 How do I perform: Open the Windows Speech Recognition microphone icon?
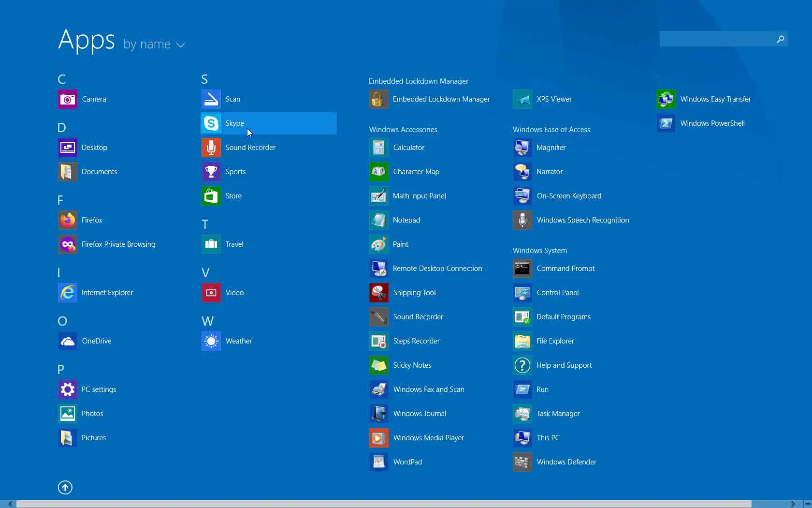pyautogui.click(x=522, y=220)
